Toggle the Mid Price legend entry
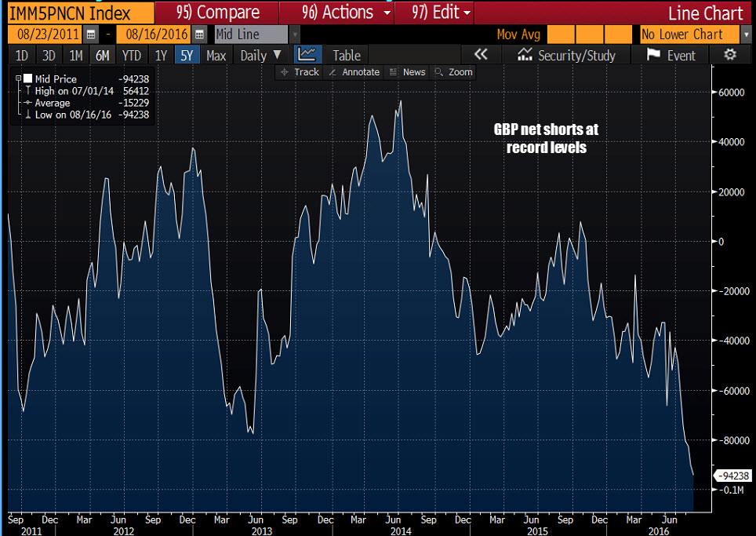The width and height of the screenshot is (756, 536). [47, 79]
